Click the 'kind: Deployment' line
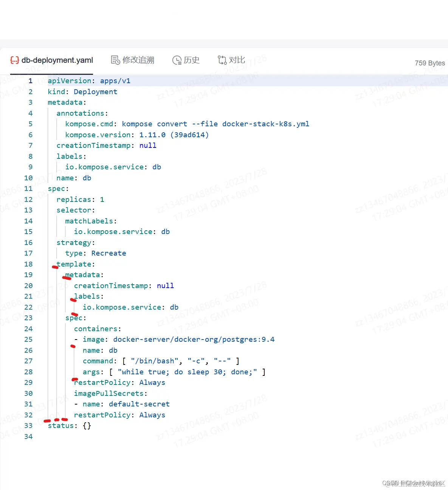This screenshot has height=490, width=448. pyautogui.click(x=82, y=92)
